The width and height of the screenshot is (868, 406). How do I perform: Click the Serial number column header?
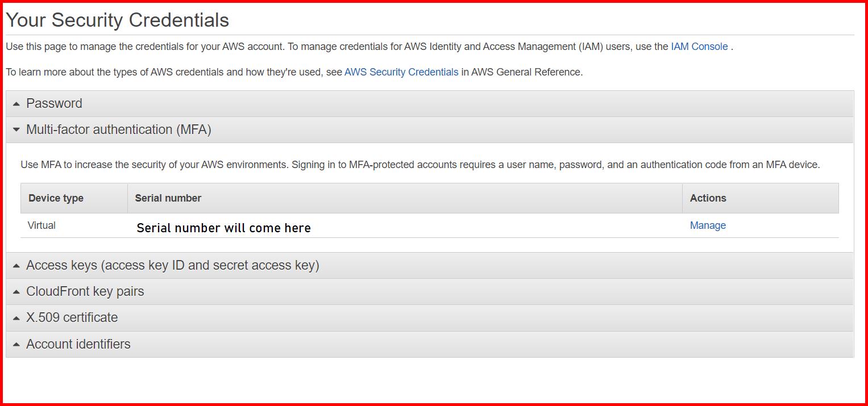[x=168, y=198]
